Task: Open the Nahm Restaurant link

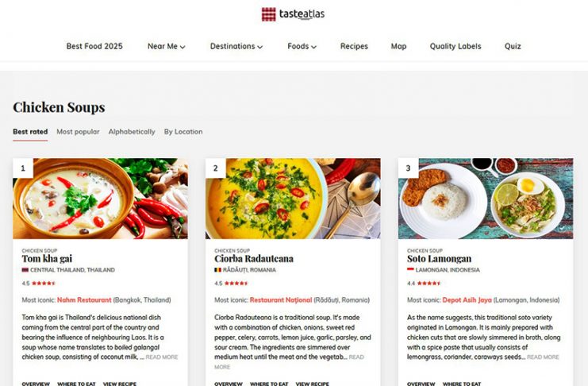Action: coord(84,300)
